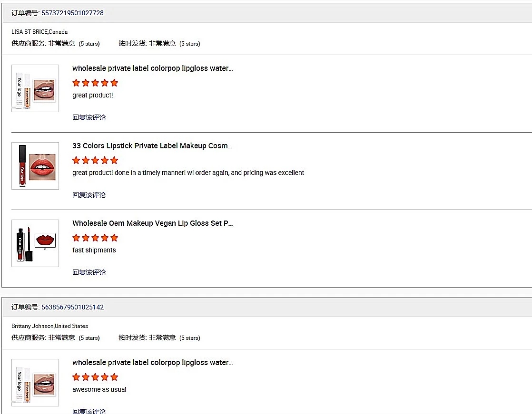Open colorpop lipgloss title in Brittany Johnson's order

tap(152, 363)
